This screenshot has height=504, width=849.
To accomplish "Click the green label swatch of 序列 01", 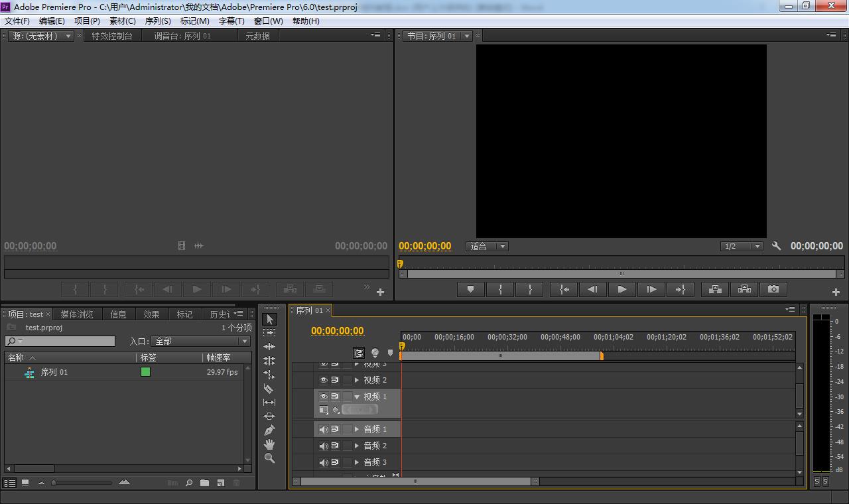I will (x=145, y=372).
